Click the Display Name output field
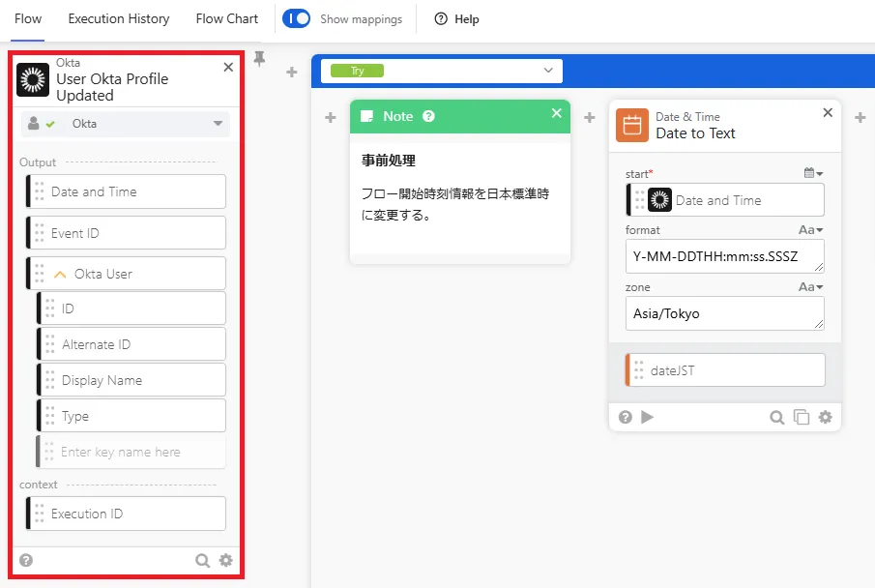The width and height of the screenshot is (875, 588). pyautogui.click(x=131, y=380)
